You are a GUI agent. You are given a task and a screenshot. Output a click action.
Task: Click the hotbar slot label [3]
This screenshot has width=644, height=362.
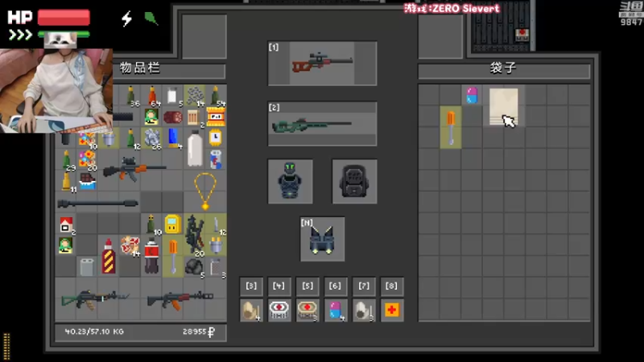pyautogui.click(x=251, y=286)
